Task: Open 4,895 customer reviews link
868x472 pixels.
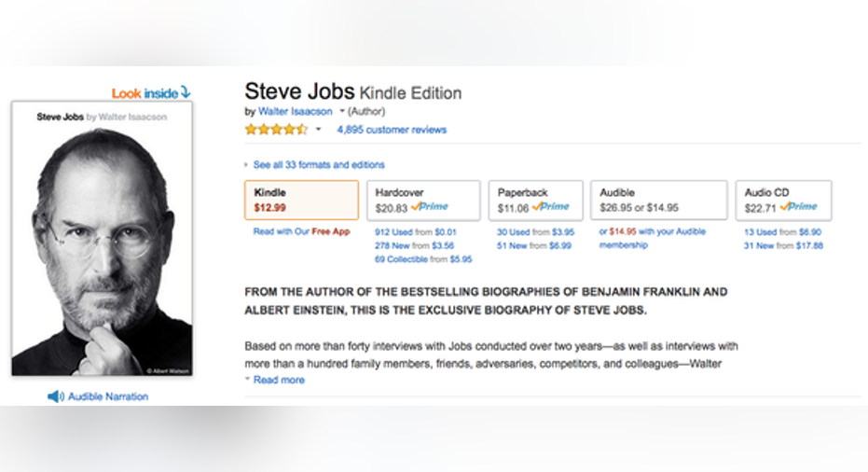Action: coord(392,130)
